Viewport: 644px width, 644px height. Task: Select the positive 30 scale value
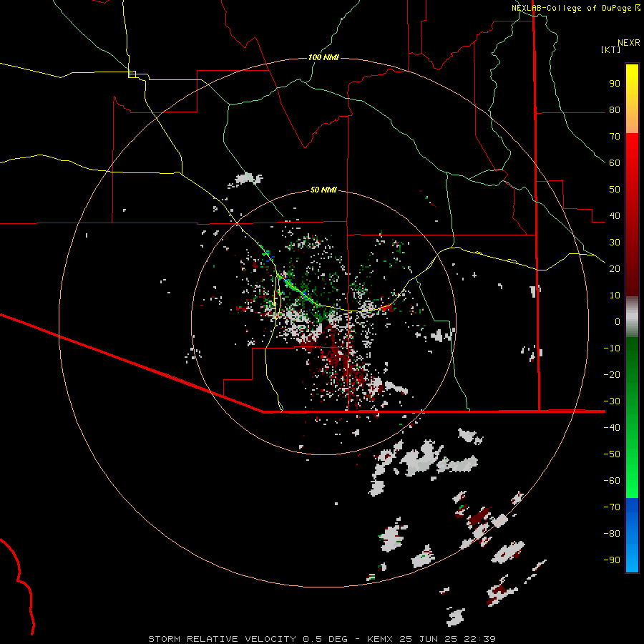point(615,243)
